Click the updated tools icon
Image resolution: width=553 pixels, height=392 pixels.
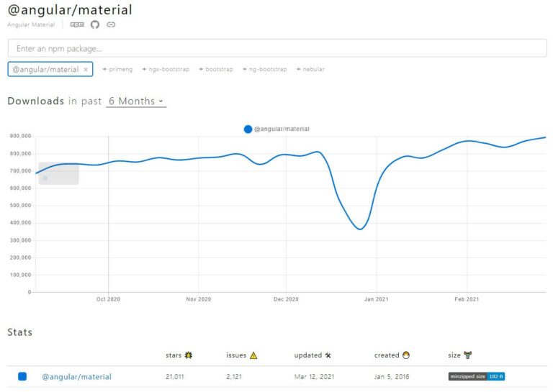pos(328,355)
